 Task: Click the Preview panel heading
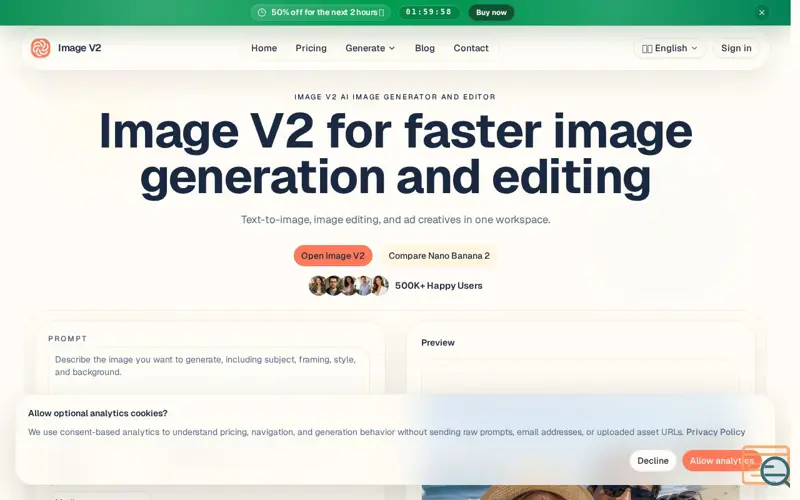click(438, 343)
